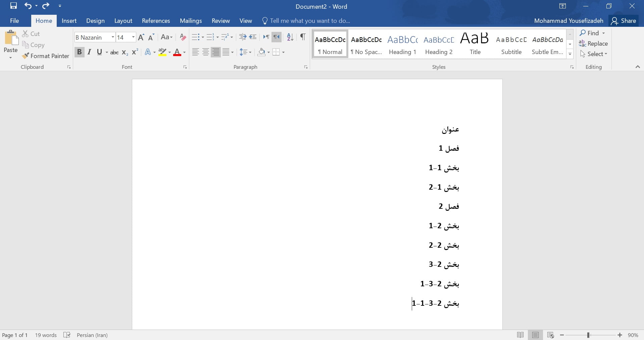The height and width of the screenshot is (340, 644).
Task: Open the Insert tab
Action: 69,21
